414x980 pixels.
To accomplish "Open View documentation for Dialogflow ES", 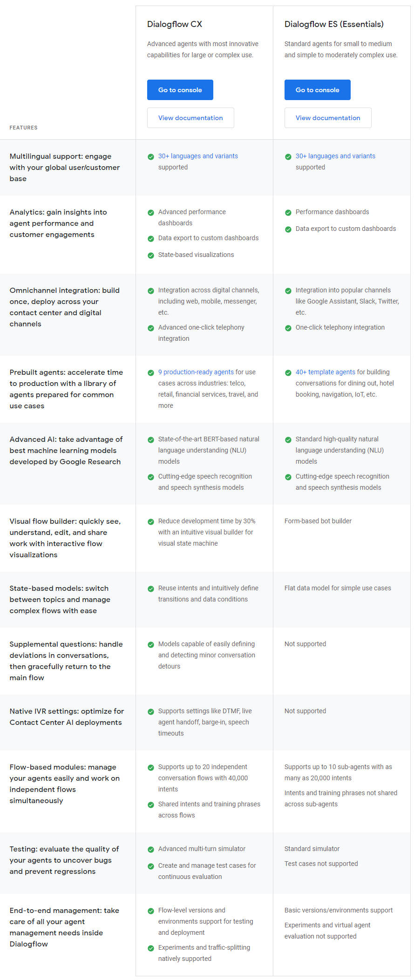I will click(328, 118).
